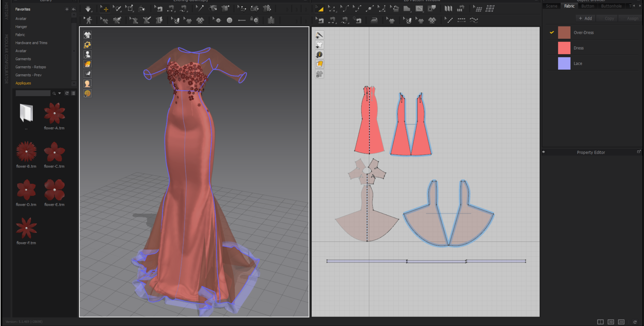Select the Appliques library folder
The height and width of the screenshot is (326, 644).
pos(23,83)
